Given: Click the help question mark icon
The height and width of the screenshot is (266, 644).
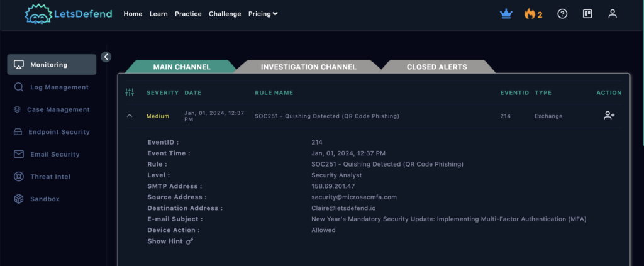Looking at the screenshot, I should 562,14.
